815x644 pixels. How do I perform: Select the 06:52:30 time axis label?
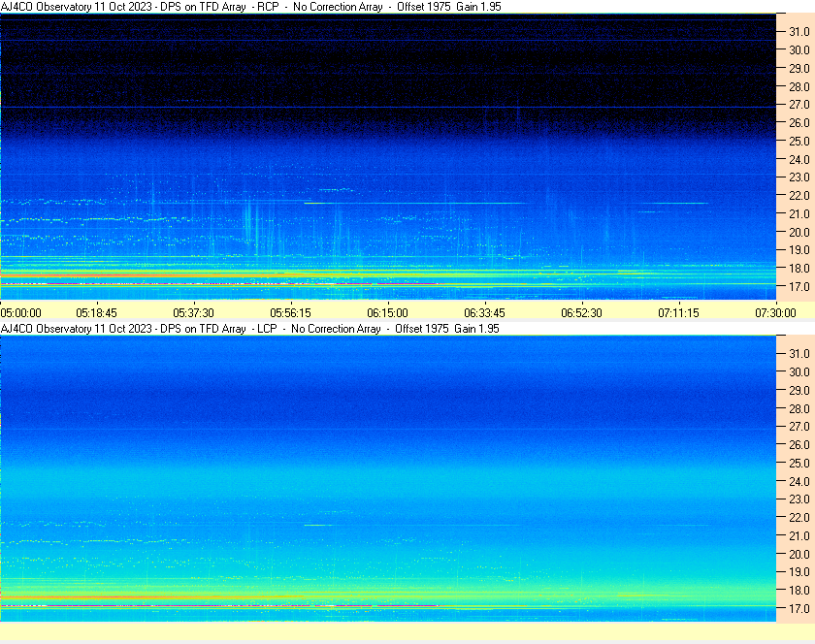click(x=581, y=313)
